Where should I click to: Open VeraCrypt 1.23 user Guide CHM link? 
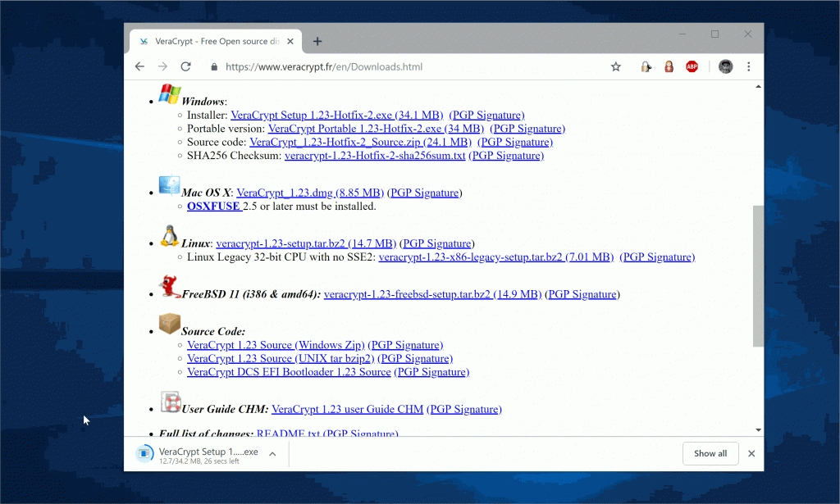point(347,409)
